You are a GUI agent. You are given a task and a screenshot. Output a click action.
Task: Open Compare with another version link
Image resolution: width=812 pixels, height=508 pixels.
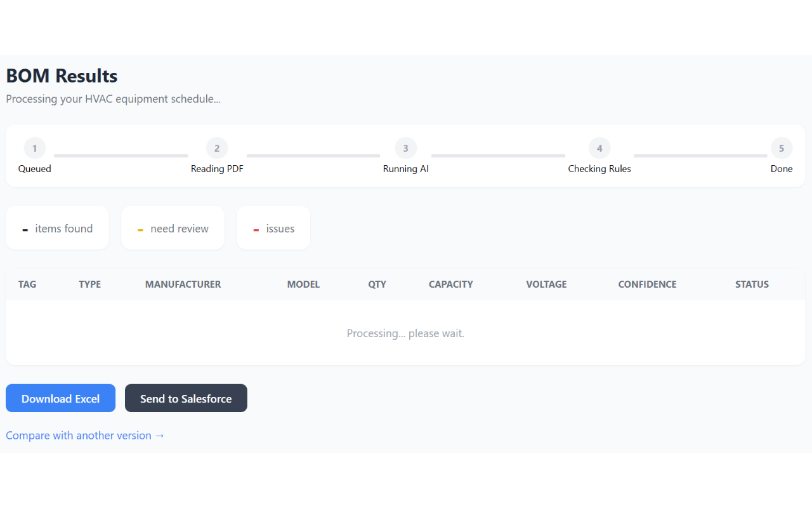(x=85, y=436)
